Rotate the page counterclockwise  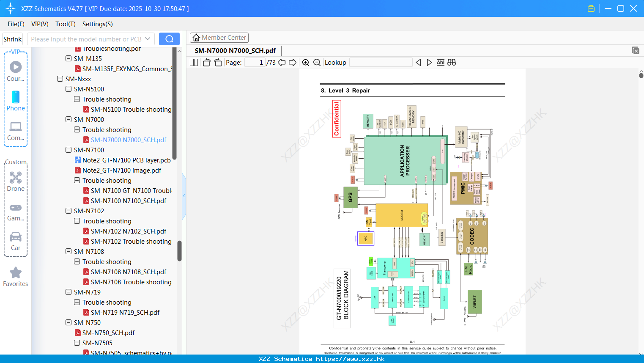coord(206,63)
